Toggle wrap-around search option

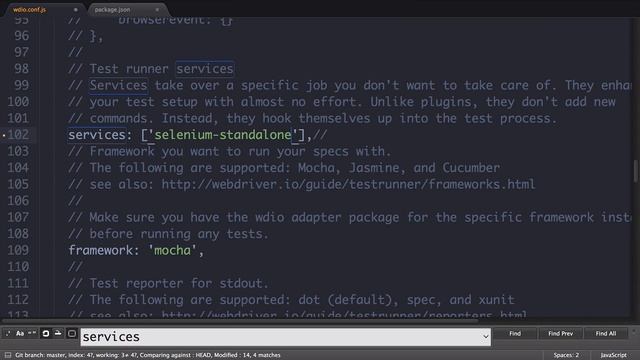point(46,333)
